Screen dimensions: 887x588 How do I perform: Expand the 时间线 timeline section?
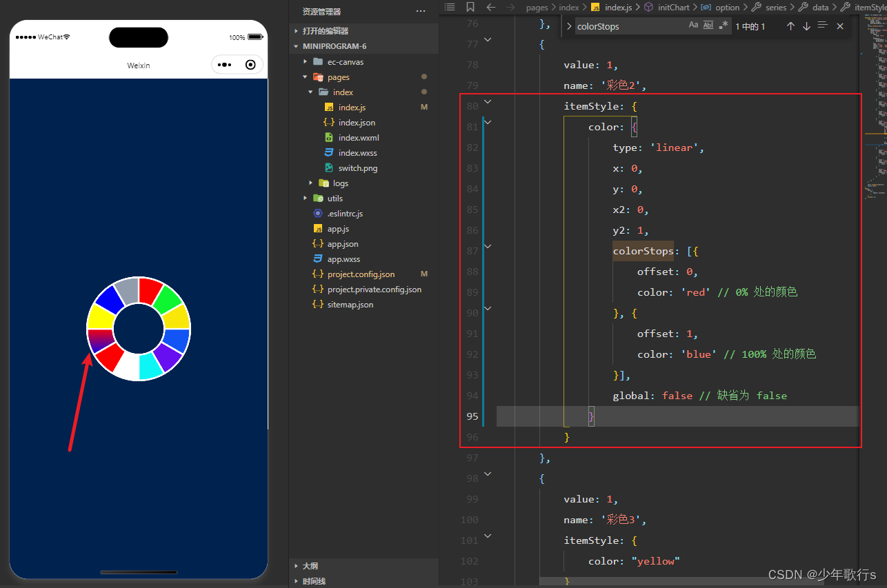pos(364,581)
